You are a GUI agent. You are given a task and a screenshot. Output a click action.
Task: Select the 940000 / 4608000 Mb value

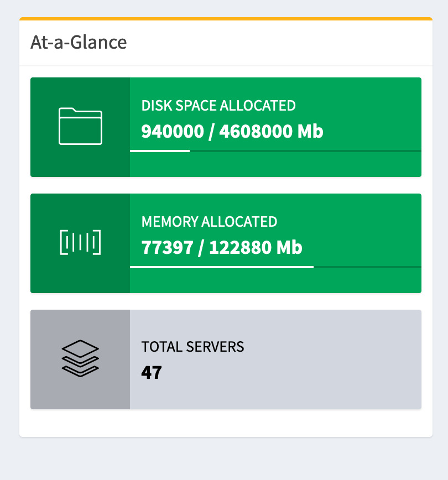point(232,132)
